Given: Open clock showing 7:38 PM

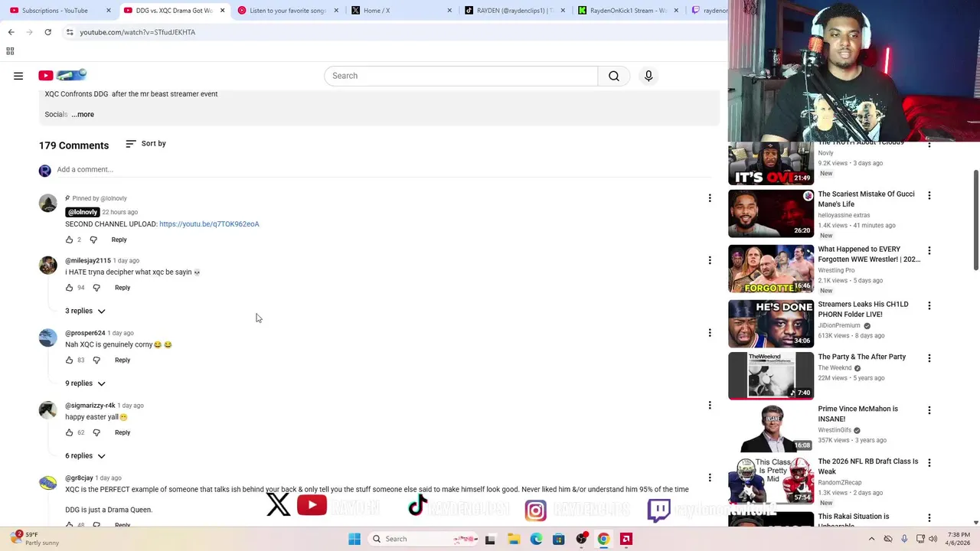Looking at the screenshot, I should [959, 539].
